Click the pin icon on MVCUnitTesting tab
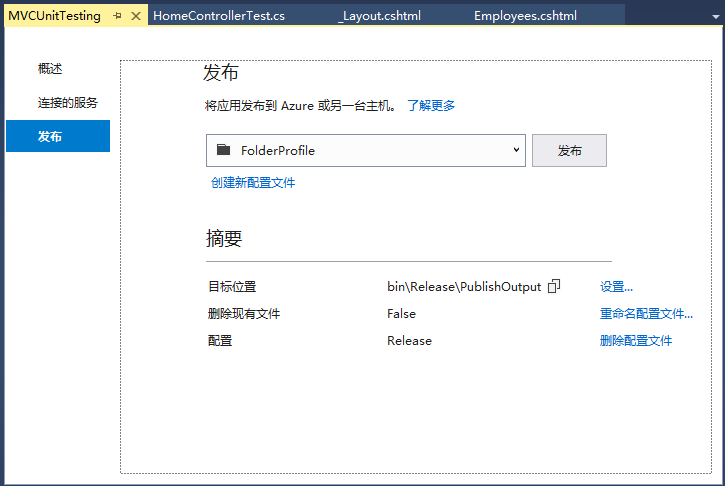The image size is (725, 486). coord(117,16)
